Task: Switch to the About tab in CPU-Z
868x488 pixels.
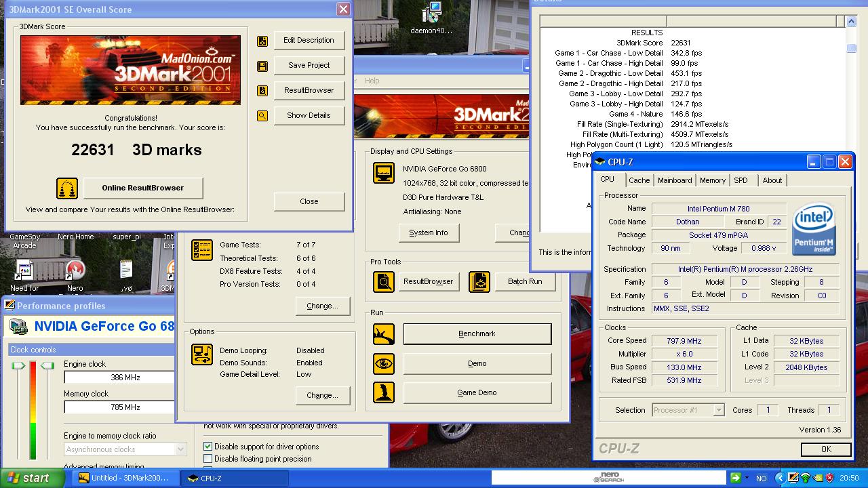Action: [772, 180]
